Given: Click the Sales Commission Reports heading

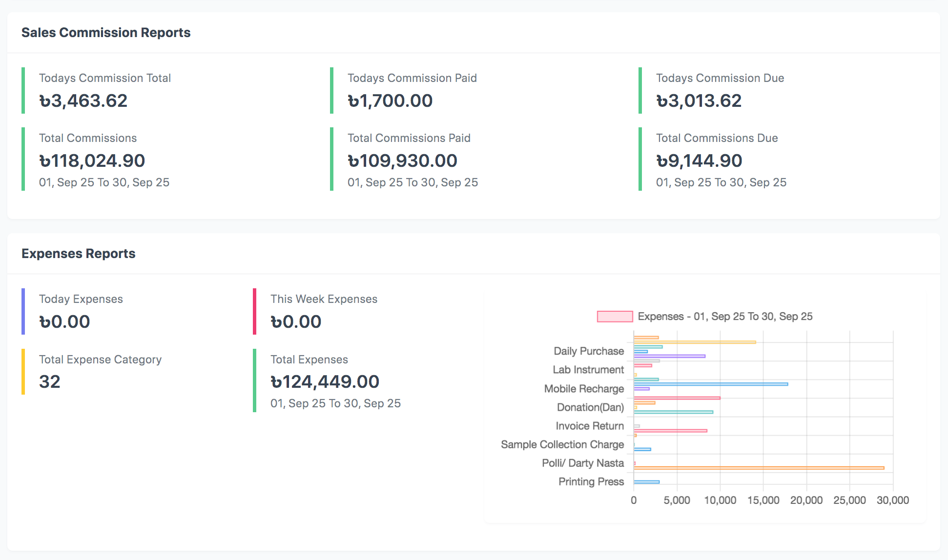Looking at the screenshot, I should pos(106,33).
